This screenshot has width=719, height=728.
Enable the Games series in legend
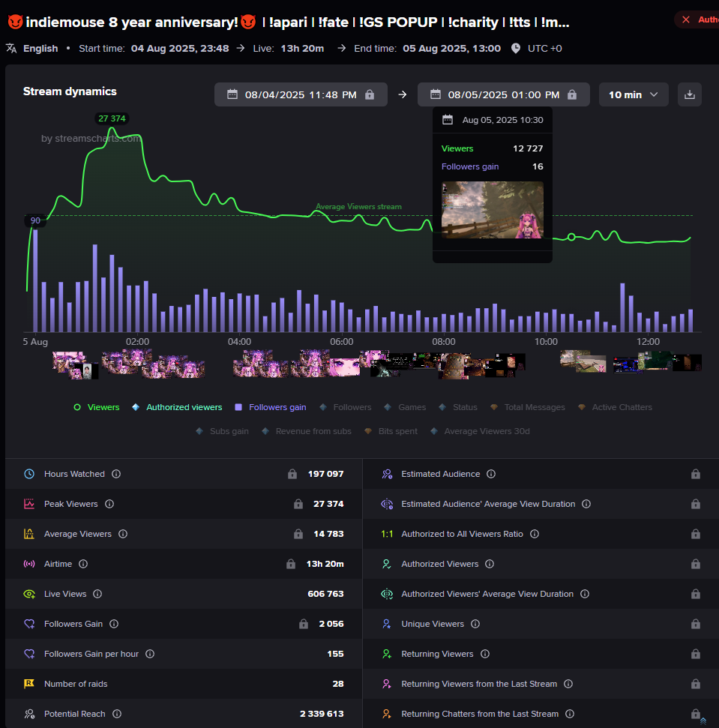pyautogui.click(x=405, y=407)
